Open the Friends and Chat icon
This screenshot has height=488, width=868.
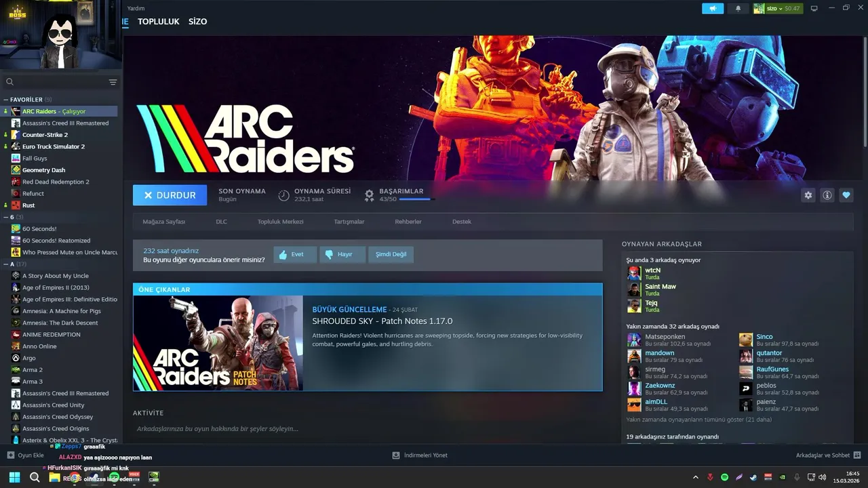tap(857, 455)
